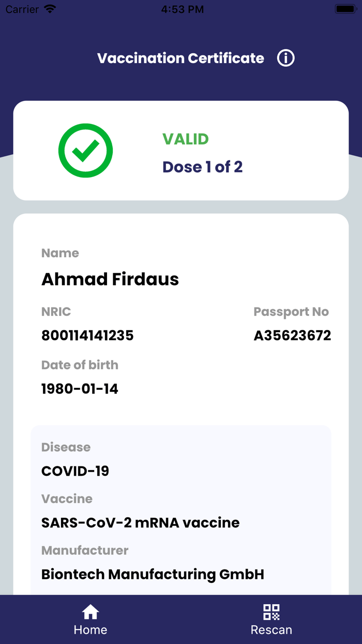Viewport: 362px width, 644px height.
Task: Tap the clock showing 4:53 PM
Action: [x=183, y=8]
